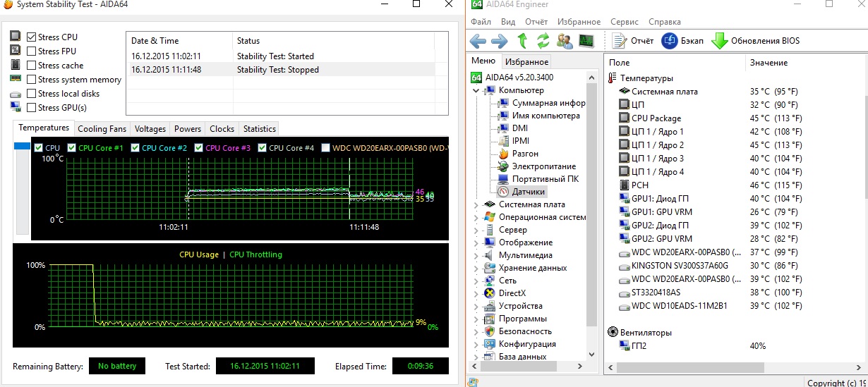Switch to the Clocks tab
This screenshot has height=387, width=868.
[x=222, y=129]
